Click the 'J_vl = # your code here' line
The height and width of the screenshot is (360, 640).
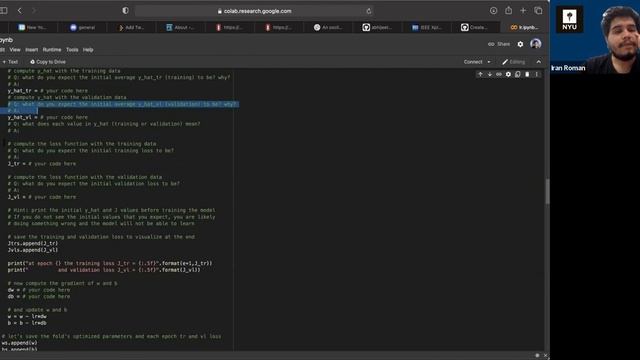42,197
